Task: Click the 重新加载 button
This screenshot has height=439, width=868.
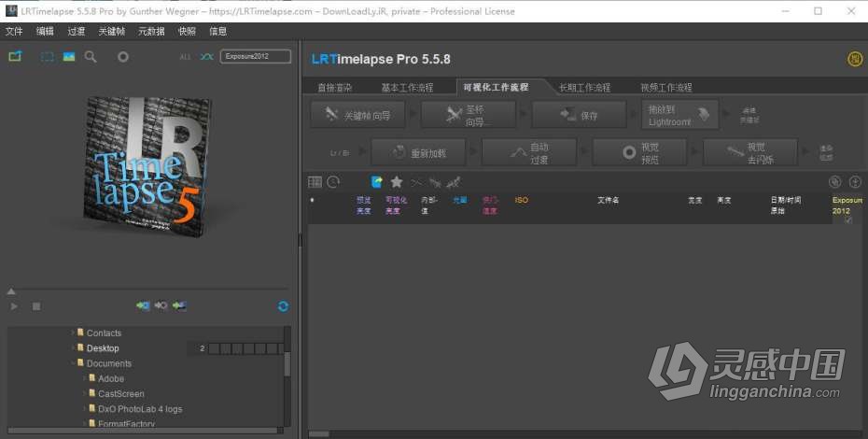Action: coord(418,152)
